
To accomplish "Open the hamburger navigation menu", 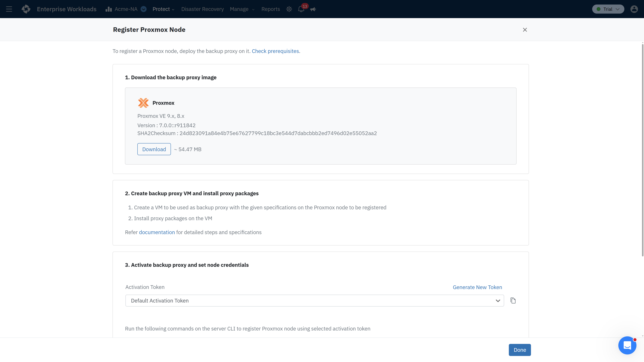I will tap(9, 9).
